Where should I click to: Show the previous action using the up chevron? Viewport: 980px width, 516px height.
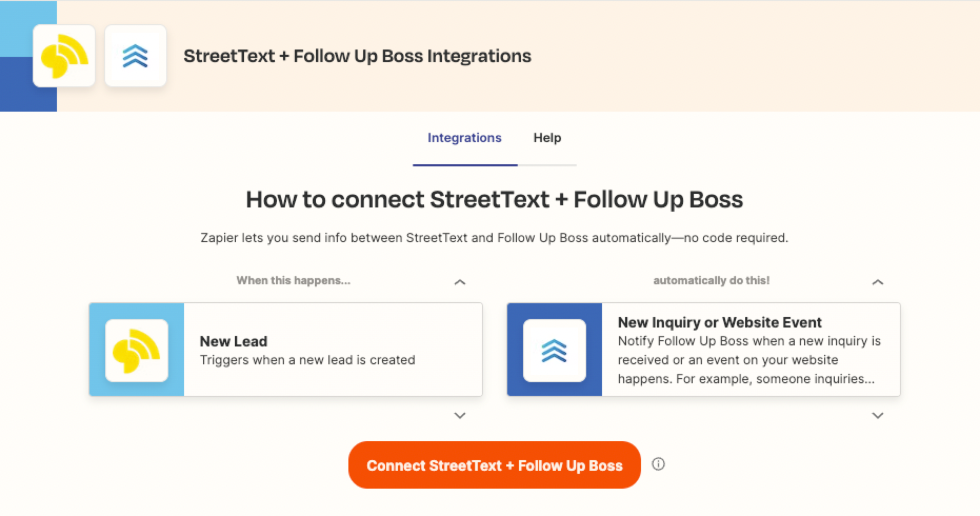coord(877,282)
